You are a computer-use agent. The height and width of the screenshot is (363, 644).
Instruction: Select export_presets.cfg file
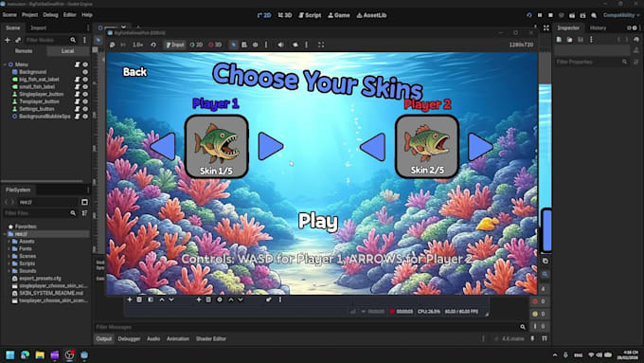pyautogui.click(x=40, y=279)
